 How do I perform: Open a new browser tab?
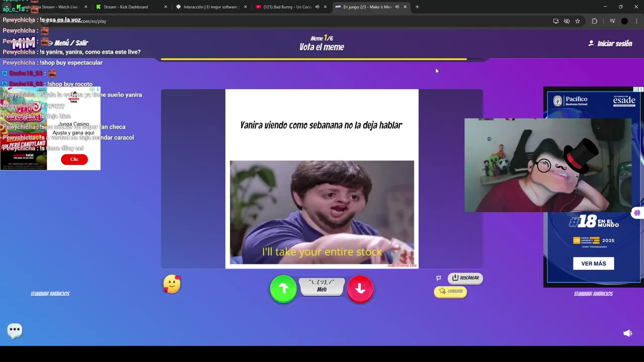417,7
